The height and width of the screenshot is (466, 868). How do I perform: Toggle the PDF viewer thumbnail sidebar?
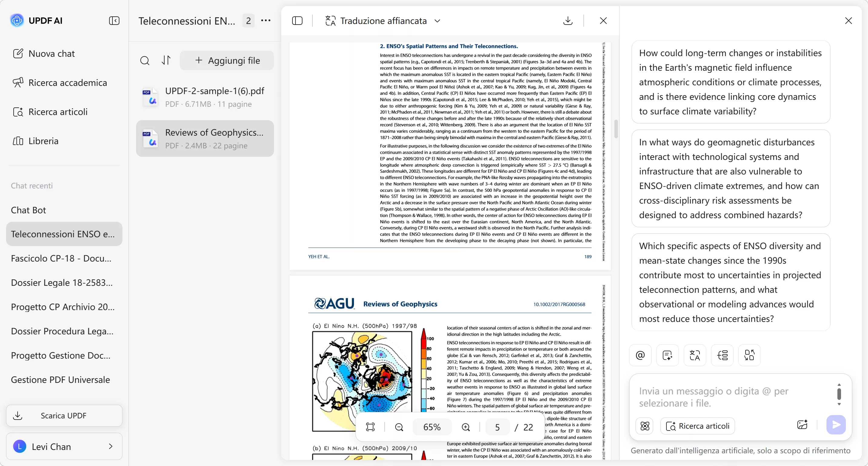[x=297, y=21]
